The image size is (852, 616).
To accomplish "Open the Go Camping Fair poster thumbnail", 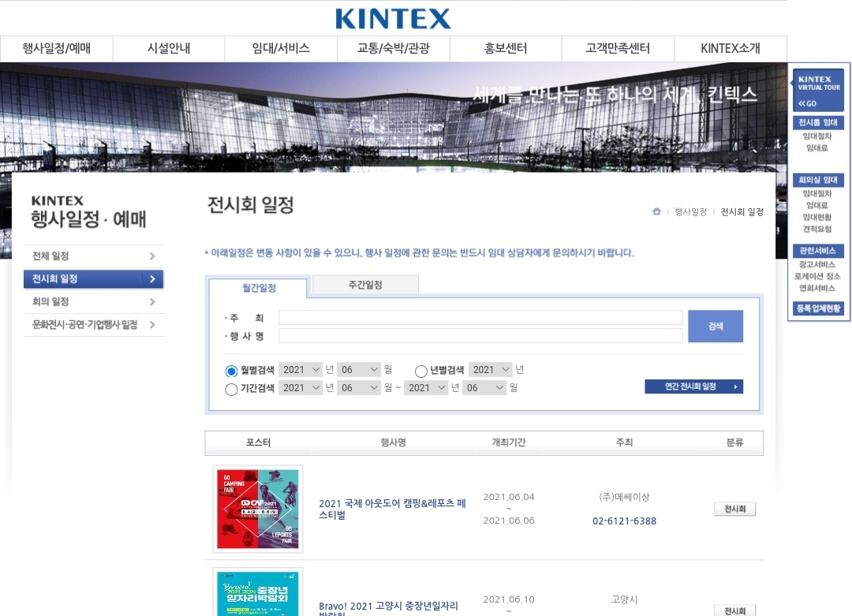I will click(257, 509).
